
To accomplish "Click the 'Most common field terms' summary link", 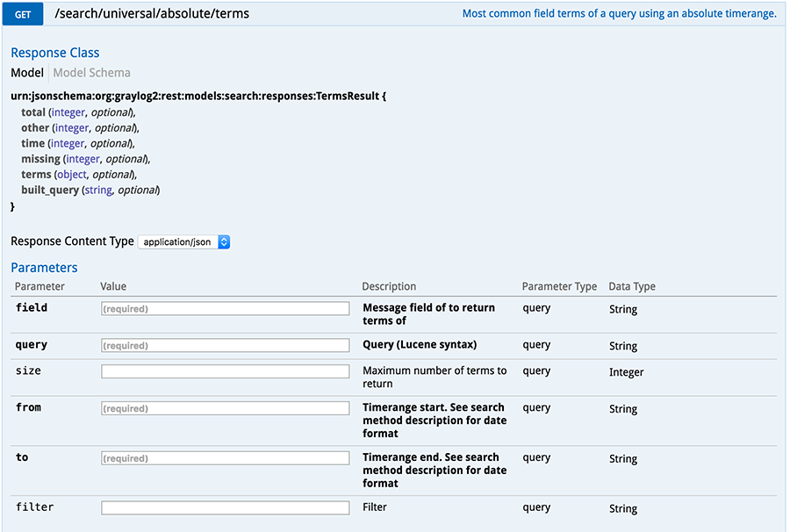I will coord(619,13).
